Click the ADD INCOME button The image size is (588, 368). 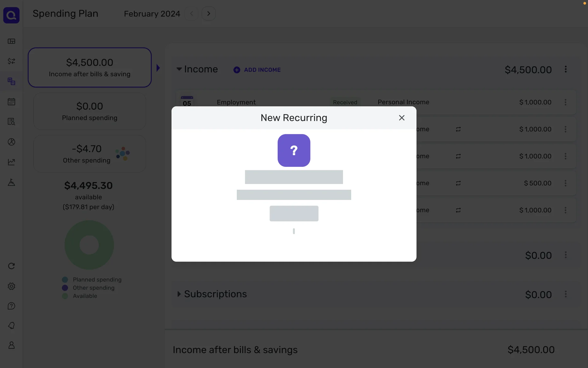pyautogui.click(x=257, y=70)
